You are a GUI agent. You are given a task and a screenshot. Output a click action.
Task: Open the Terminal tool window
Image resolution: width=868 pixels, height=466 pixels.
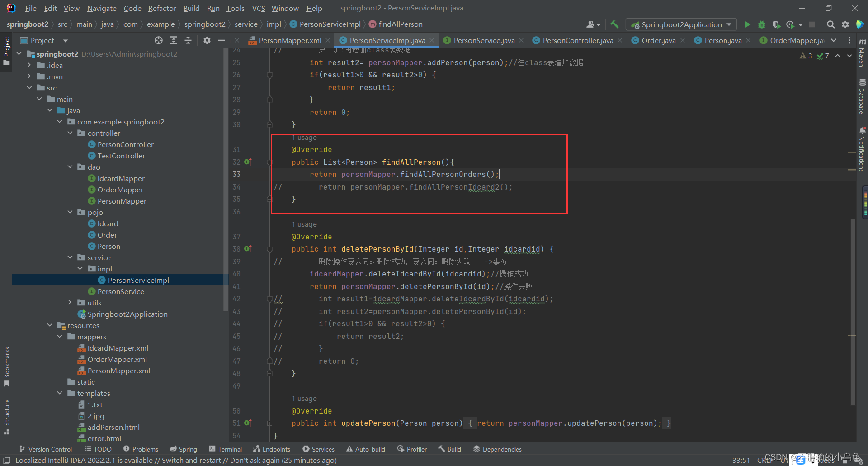pos(226,449)
